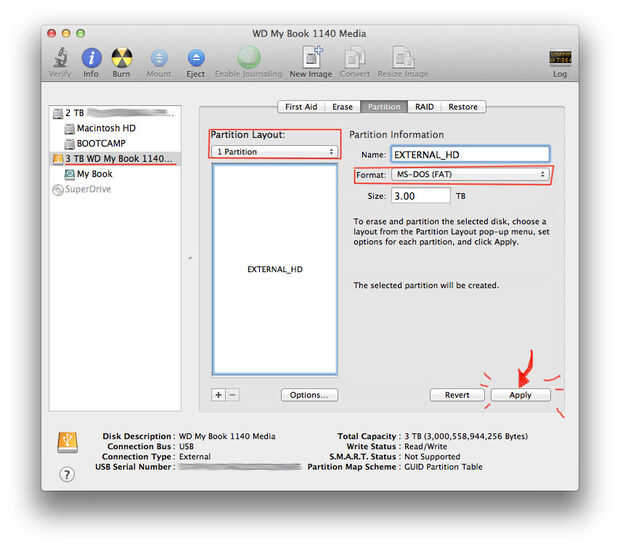
Task: Open partition Options
Action: (x=309, y=395)
